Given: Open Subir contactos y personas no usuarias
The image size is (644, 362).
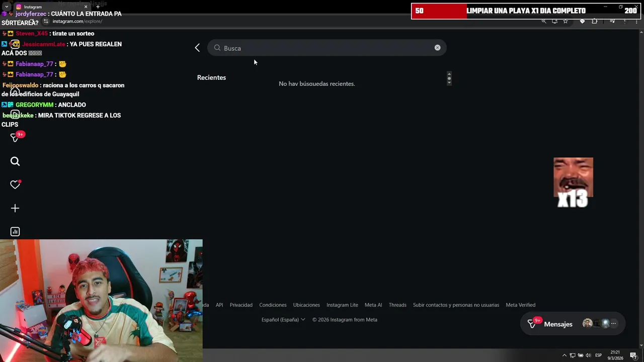Looking at the screenshot, I should (x=456, y=305).
